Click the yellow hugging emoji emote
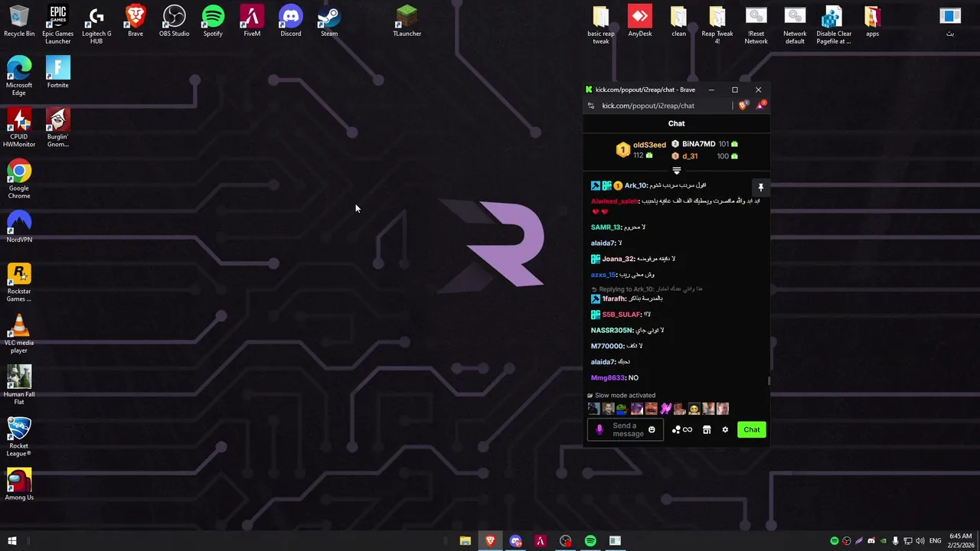The width and height of the screenshot is (980, 551). [694, 409]
